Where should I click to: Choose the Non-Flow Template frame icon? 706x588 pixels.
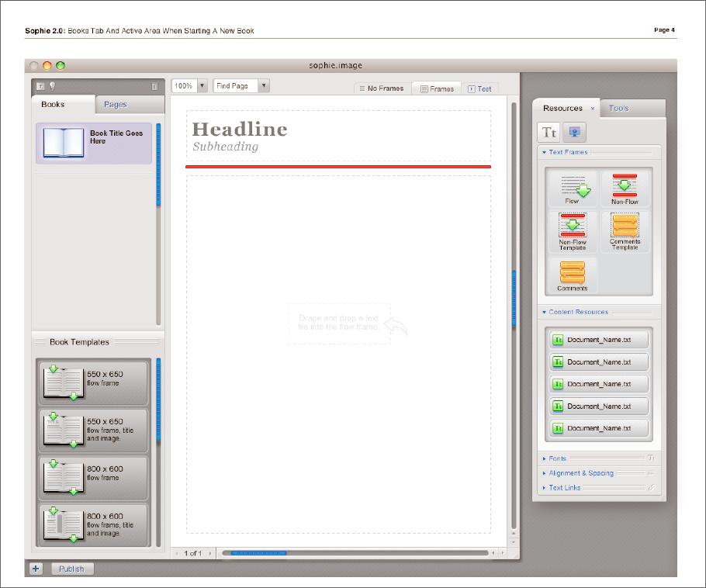pyautogui.click(x=573, y=231)
